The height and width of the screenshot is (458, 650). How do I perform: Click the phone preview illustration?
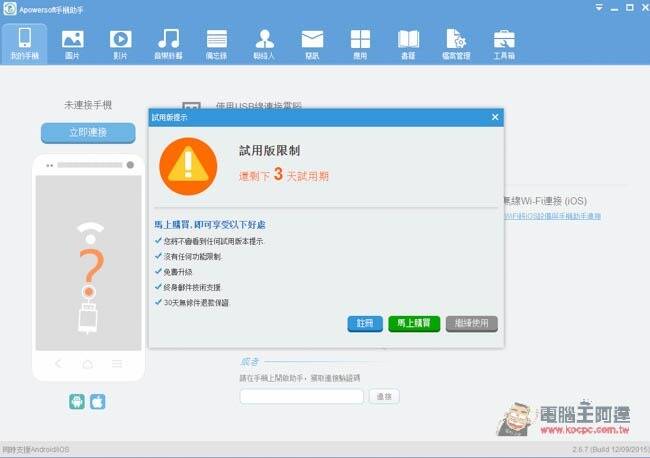click(x=88, y=268)
